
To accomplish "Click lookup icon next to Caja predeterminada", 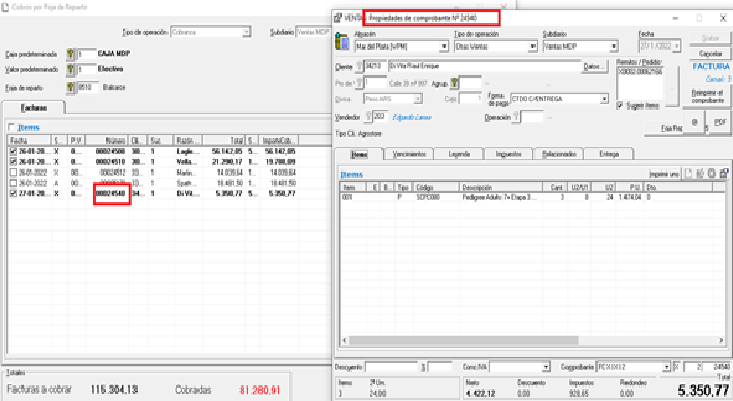I will [70, 54].
